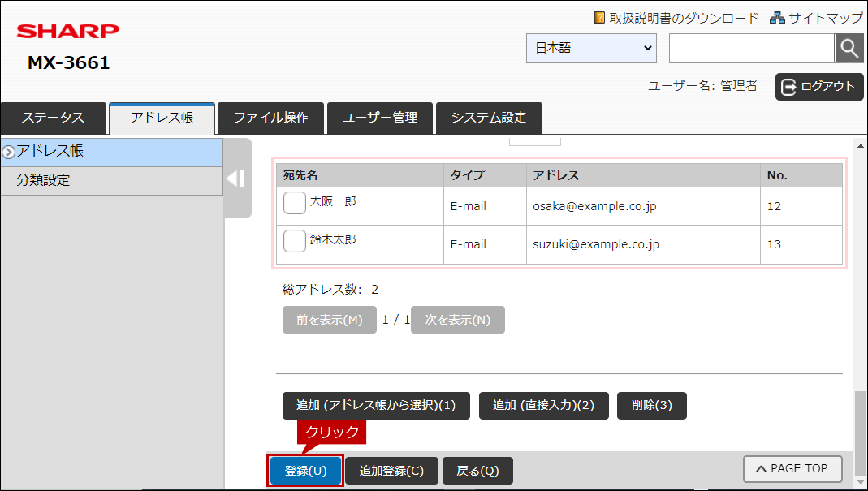
Task: Click the sitemap icon
Action: click(x=777, y=18)
